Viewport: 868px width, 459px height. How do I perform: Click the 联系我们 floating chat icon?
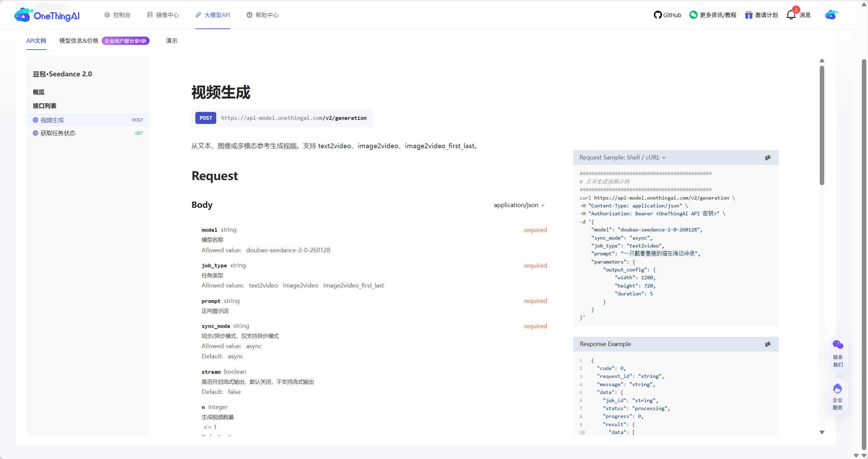click(x=838, y=354)
